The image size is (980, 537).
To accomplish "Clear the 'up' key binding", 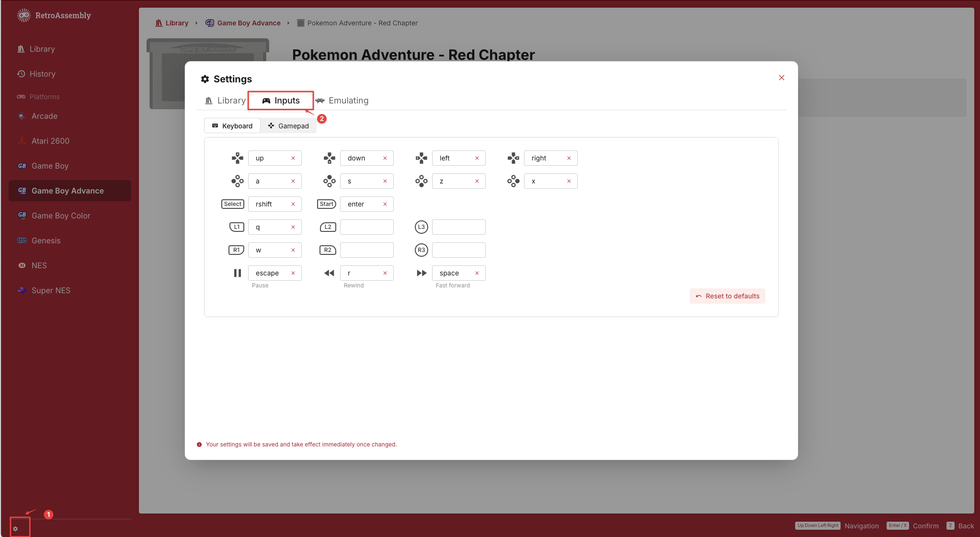I will [293, 158].
